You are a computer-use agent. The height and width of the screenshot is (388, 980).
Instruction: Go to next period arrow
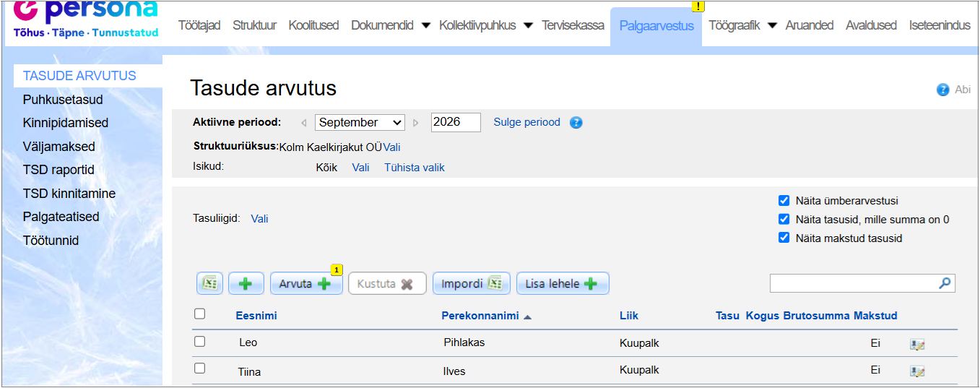click(x=416, y=123)
